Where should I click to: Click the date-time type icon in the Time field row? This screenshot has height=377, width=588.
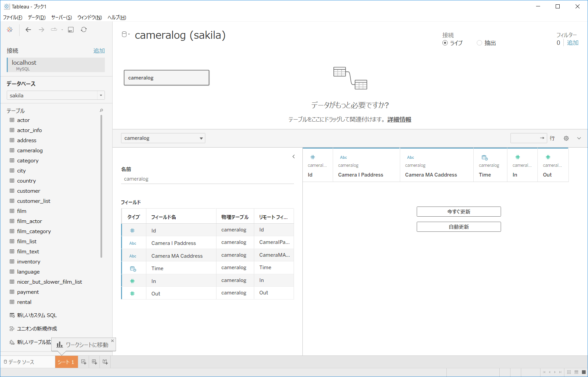click(133, 269)
